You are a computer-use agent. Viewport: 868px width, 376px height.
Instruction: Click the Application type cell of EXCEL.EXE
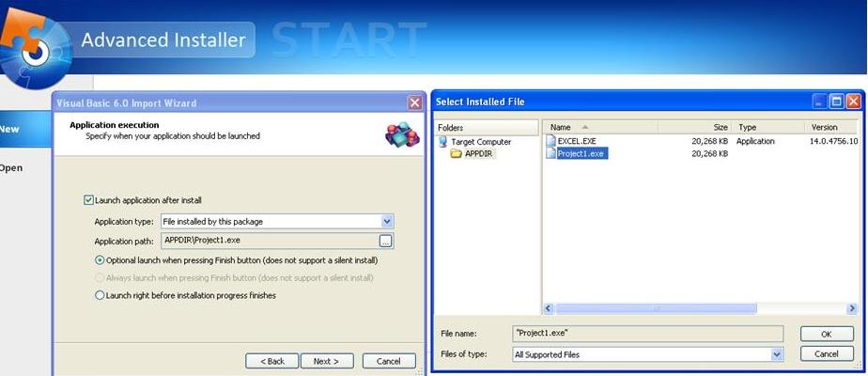pos(755,141)
